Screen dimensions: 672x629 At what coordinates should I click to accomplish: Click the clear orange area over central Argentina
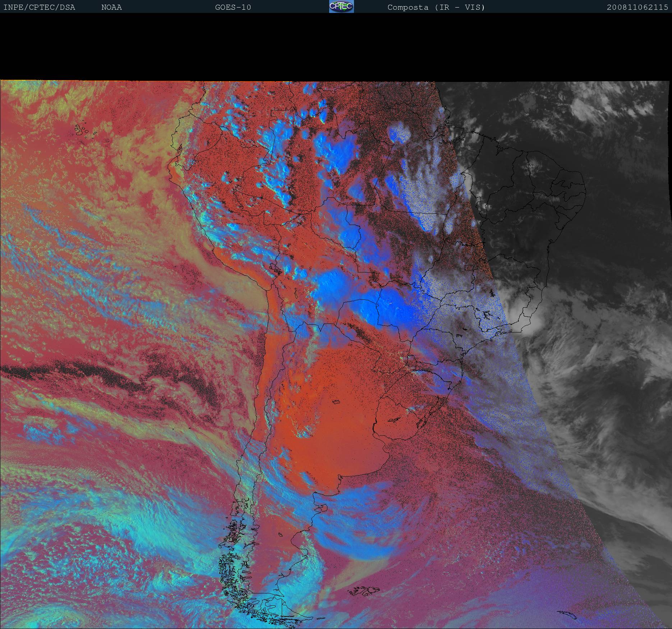click(323, 449)
